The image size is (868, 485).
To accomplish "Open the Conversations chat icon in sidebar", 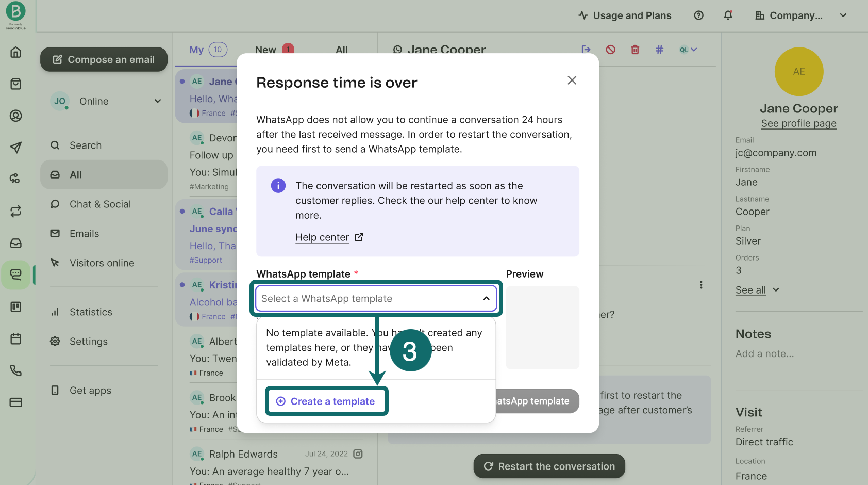I will (x=16, y=274).
